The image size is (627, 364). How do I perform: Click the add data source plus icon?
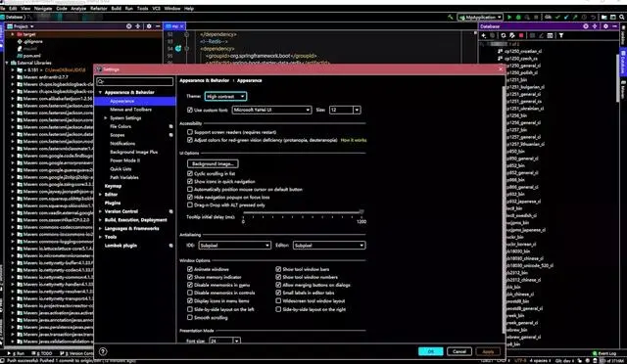pyautogui.click(x=484, y=35)
